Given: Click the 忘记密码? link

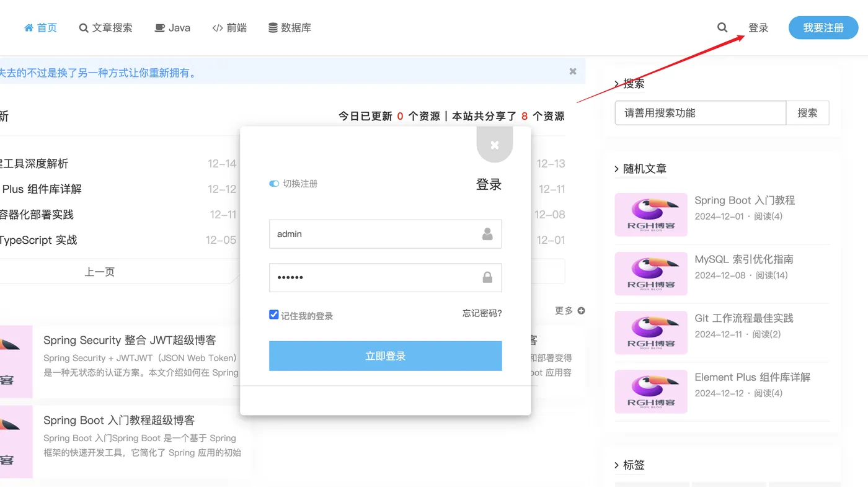Looking at the screenshot, I should (482, 313).
